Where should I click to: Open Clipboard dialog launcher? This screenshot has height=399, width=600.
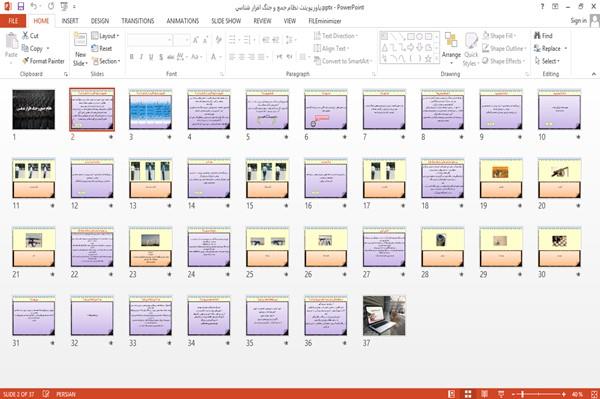pyautogui.click(x=66, y=74)
